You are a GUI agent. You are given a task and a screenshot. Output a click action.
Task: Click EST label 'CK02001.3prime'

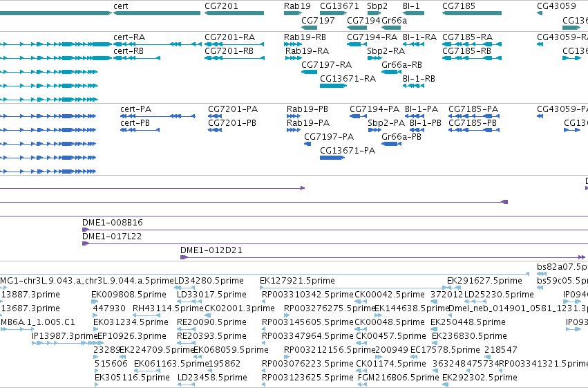coord(240,309)
